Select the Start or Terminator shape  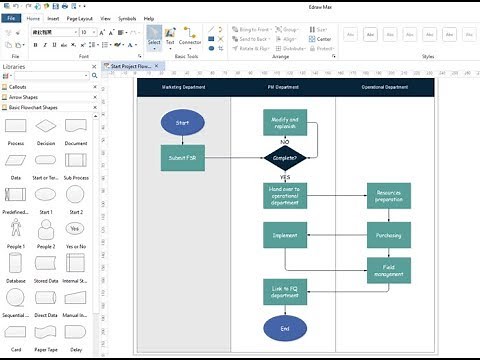[x=46, y=160]
